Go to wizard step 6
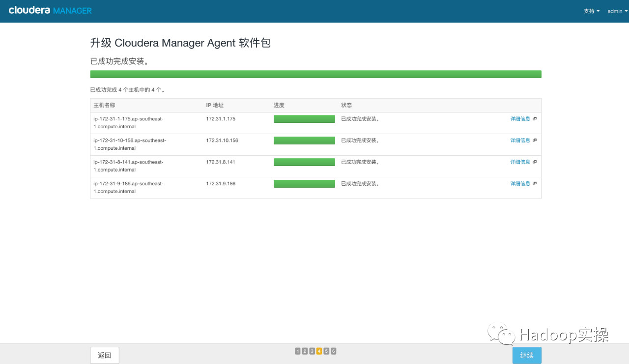Image resolution: width=629 pixels, height=364 pixels. [x=334, y=351]
